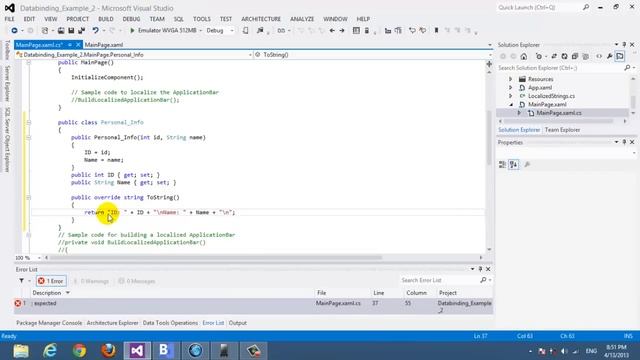Open Google Chrome from the taskbar

click(x=80, y=351)
